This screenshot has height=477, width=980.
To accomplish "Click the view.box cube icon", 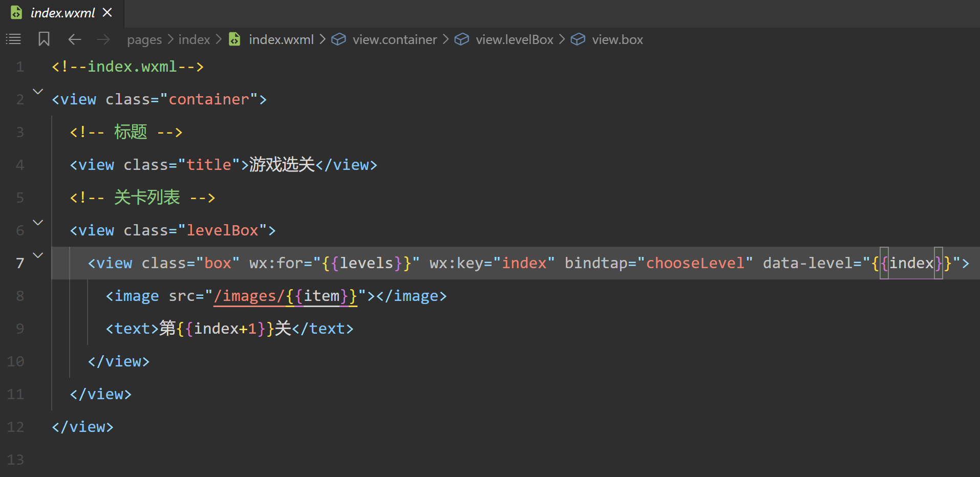I will coord(578,39).
